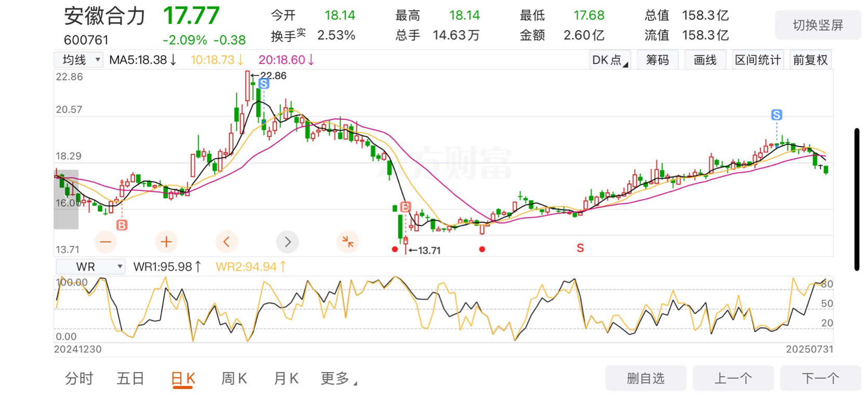Viewport: 868px width, 399px height.
Task: Expand the DK点 option
Action: 610,60
